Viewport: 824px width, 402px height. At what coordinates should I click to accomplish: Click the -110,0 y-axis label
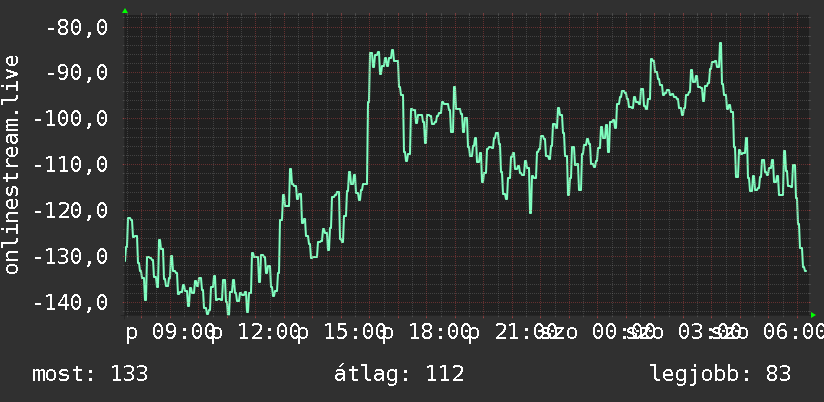[71, 164]
